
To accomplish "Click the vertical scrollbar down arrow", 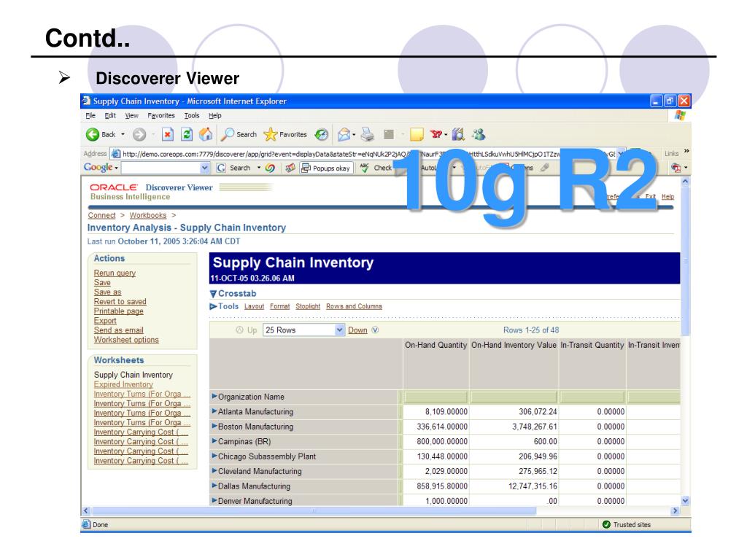I will 686,500.
